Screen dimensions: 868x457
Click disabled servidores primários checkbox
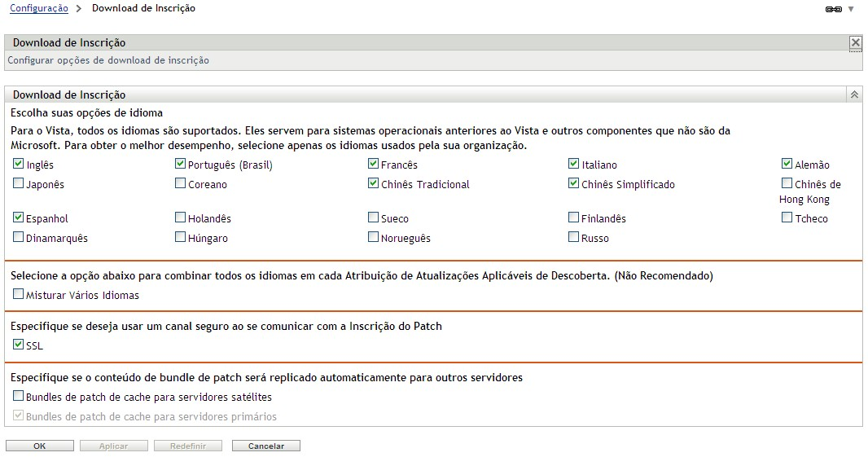click(18, 415)
